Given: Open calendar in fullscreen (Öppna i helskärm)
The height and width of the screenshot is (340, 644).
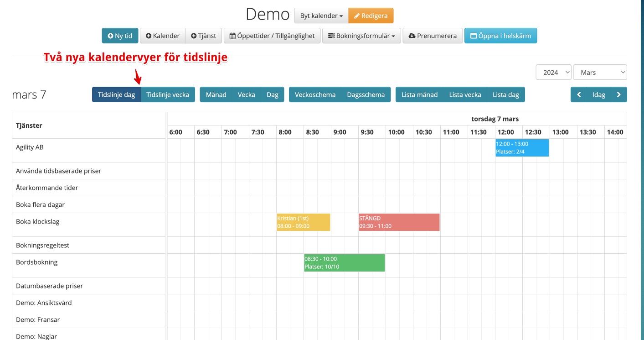Looking at the screenshot, I should [x=500, y=36].
